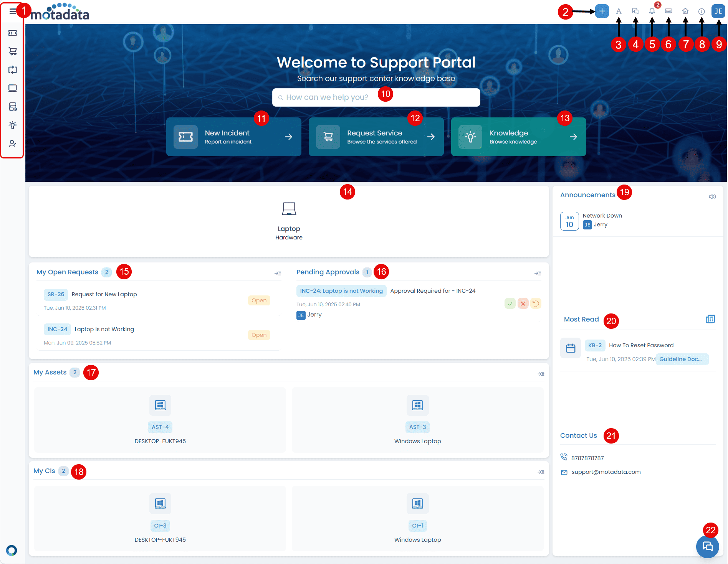Open the SR-26 Request for New Laptop
The image size is (728, 564).
click(104, 294)
